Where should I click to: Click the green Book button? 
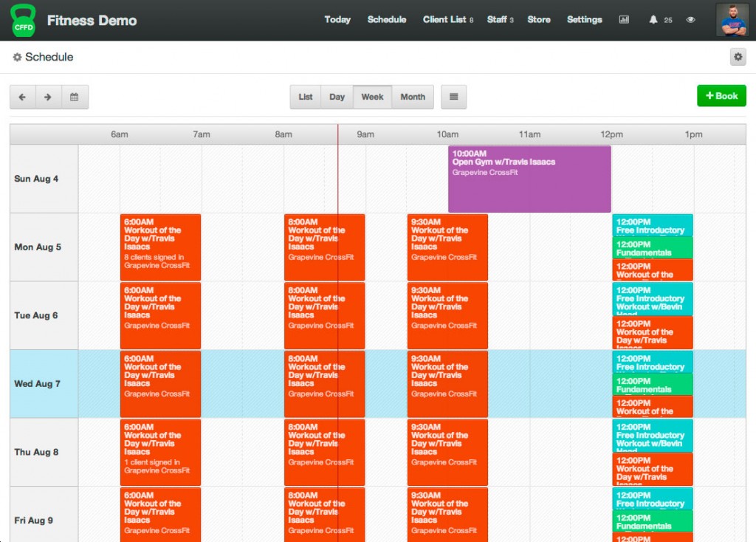pos(721,96)
